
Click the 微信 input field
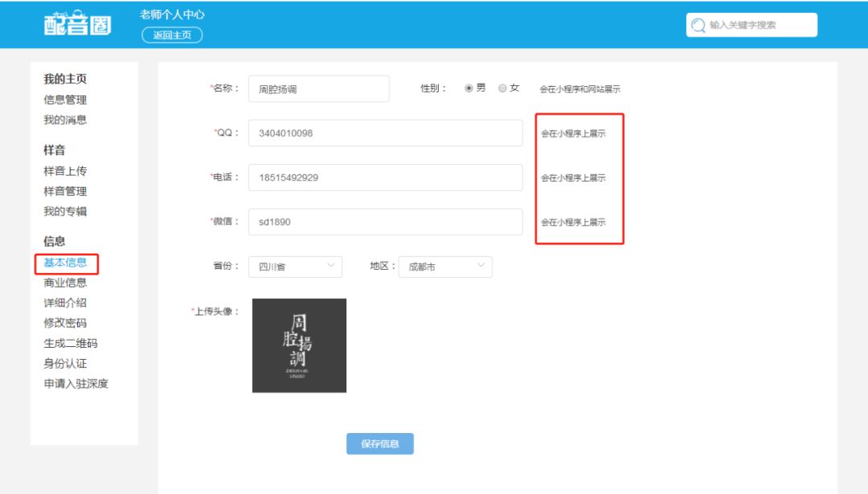coord(385,221)
